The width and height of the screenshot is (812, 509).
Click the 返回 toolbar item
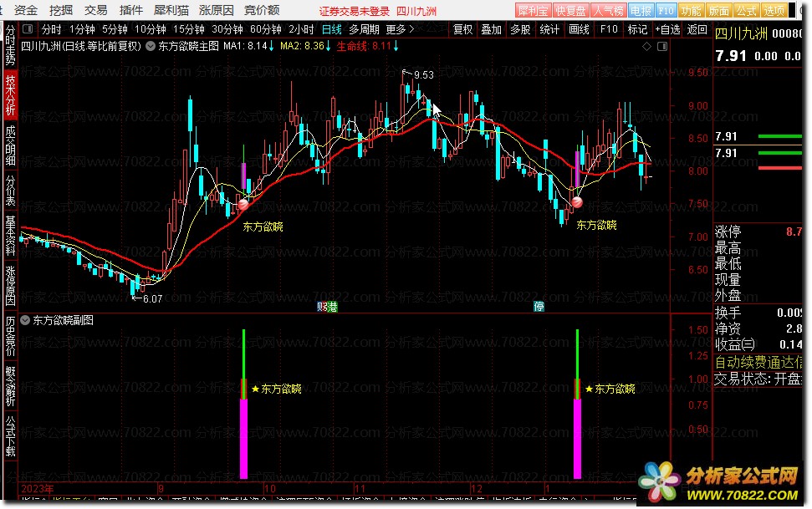pos(697,29)
